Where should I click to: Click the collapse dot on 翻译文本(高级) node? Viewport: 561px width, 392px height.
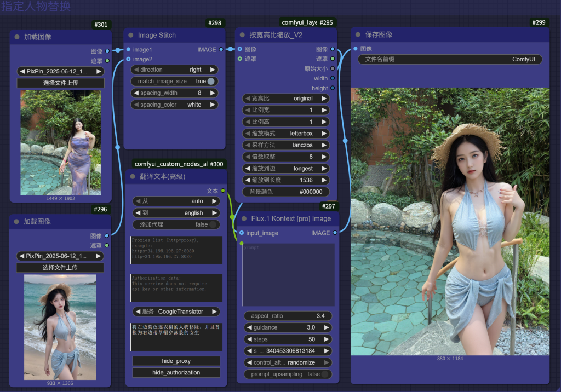(x=133, y=176)
